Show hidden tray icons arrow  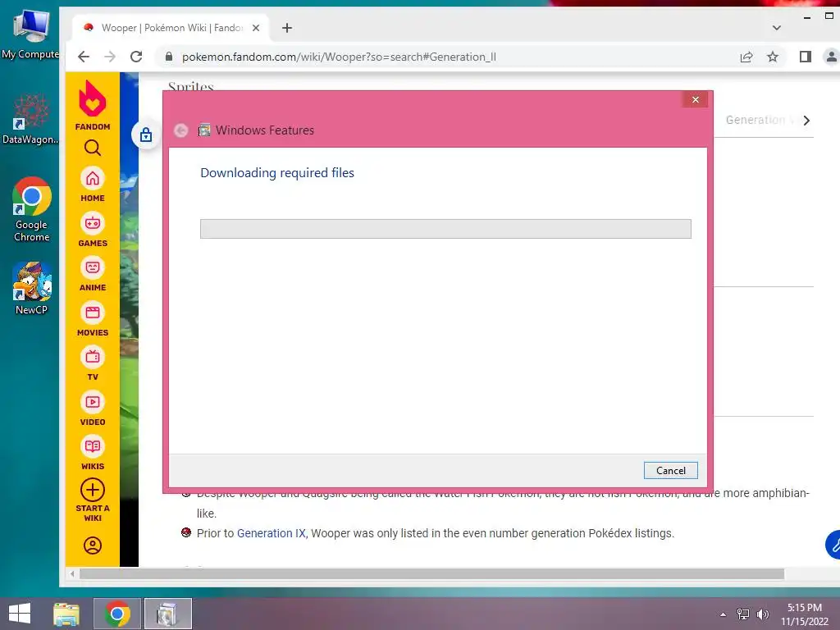click(x=724, y=614)
